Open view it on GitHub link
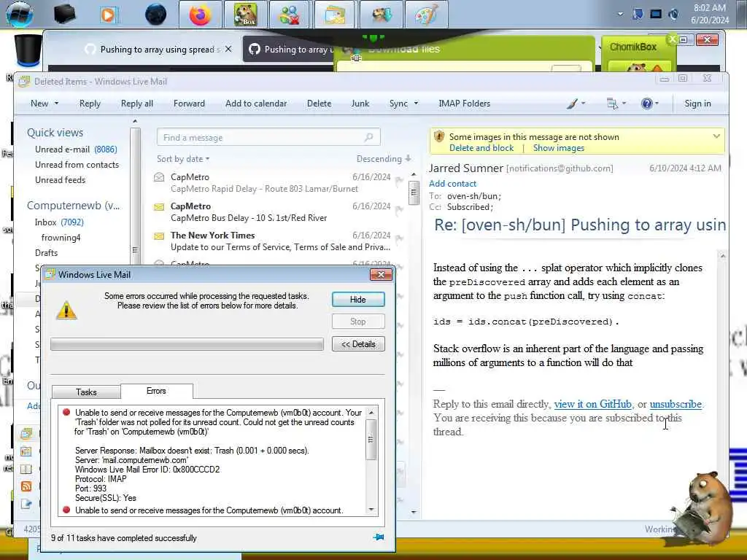This screenshot has width=747, height=560. [x=593, y=404]
